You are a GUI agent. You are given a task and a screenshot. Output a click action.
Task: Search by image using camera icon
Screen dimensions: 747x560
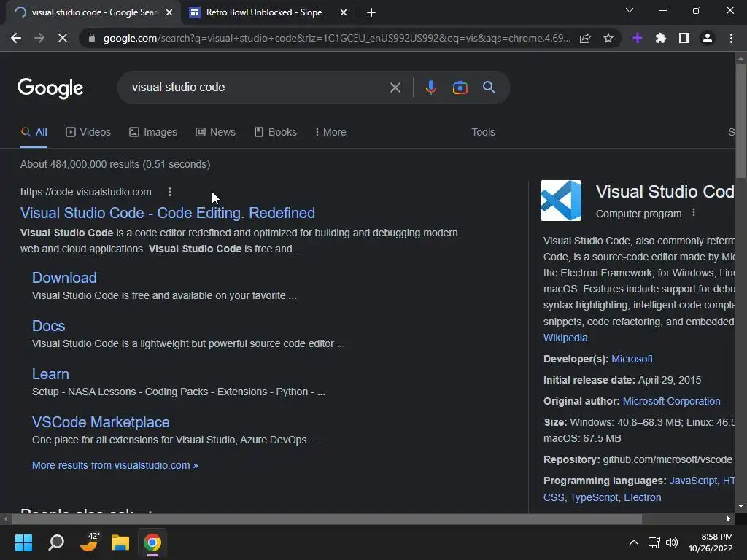pyautogui.click(x=460, y=87)
